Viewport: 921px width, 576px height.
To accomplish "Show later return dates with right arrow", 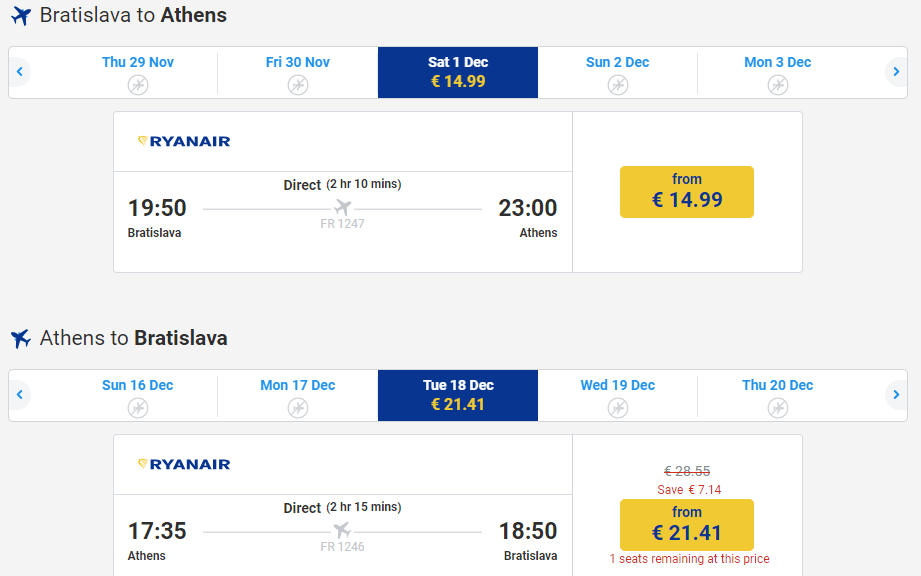I will coord(896,395).
